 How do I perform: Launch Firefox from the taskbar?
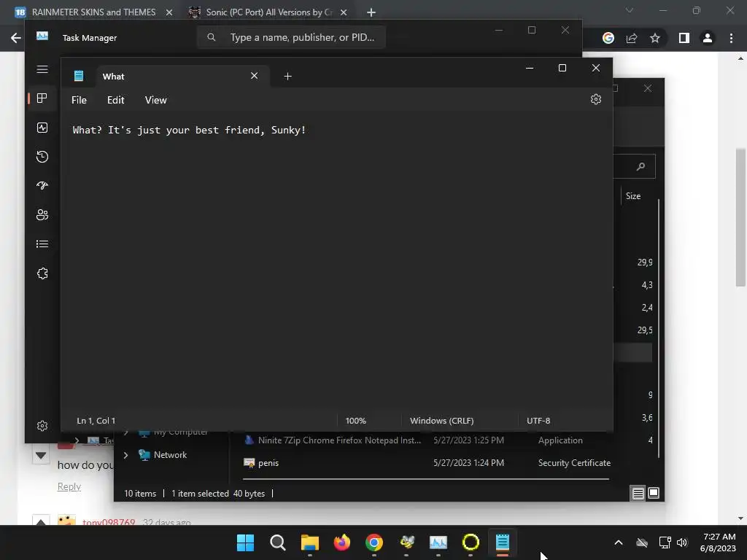[x=341, y=542]
